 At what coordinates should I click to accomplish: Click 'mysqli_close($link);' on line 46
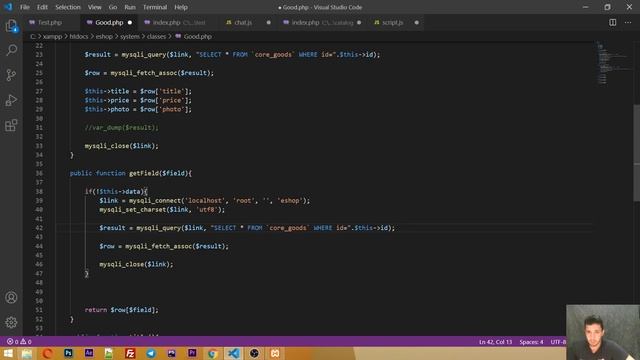point(136,264)
